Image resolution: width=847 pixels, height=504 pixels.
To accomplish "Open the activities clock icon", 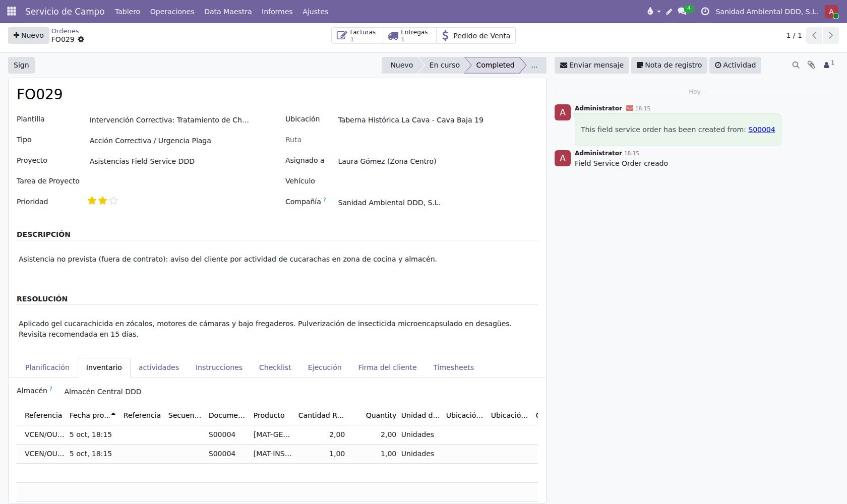I will pyautogui.click(x=705, y=11).
